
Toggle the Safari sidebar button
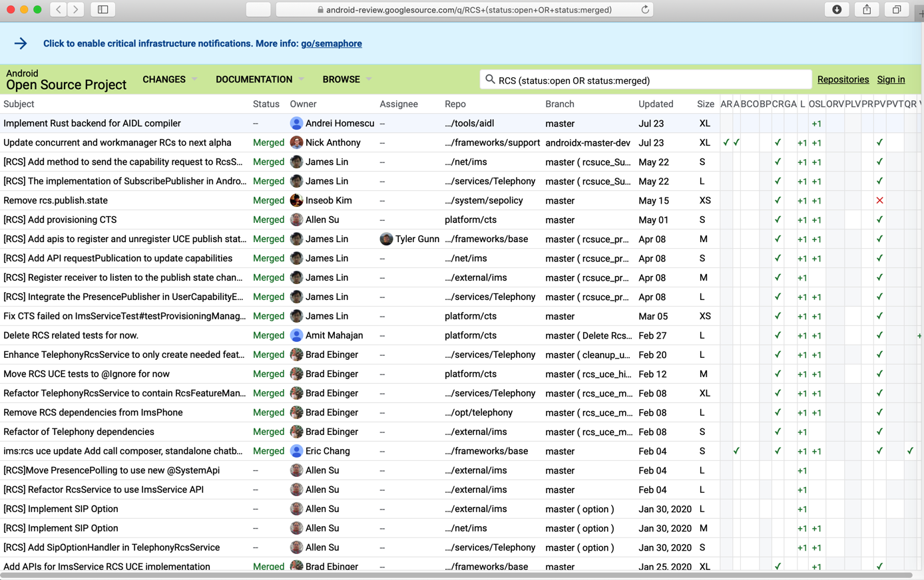[x=103, y=9]
